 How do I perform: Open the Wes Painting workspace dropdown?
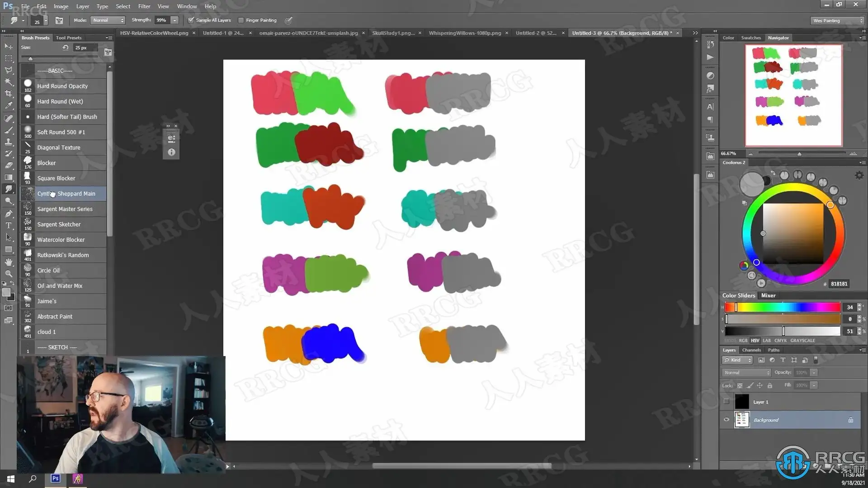pyautogui.click(x=837, y=20)
